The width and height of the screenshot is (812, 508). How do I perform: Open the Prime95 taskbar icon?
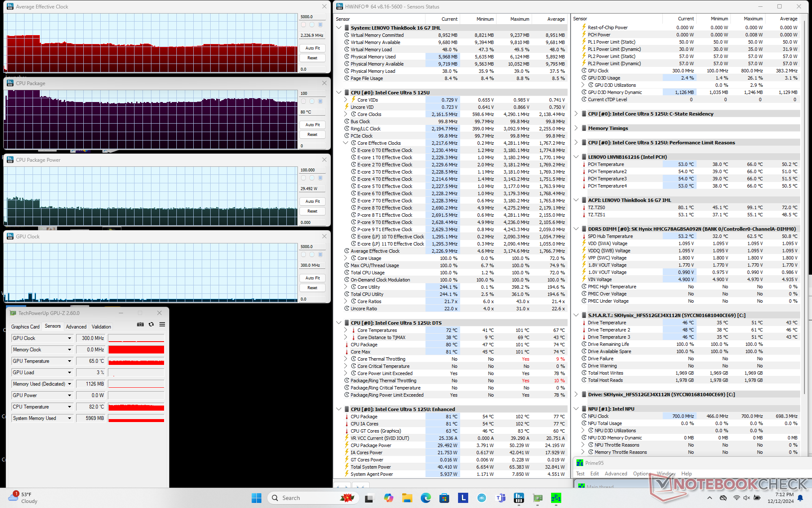point(556,498)
